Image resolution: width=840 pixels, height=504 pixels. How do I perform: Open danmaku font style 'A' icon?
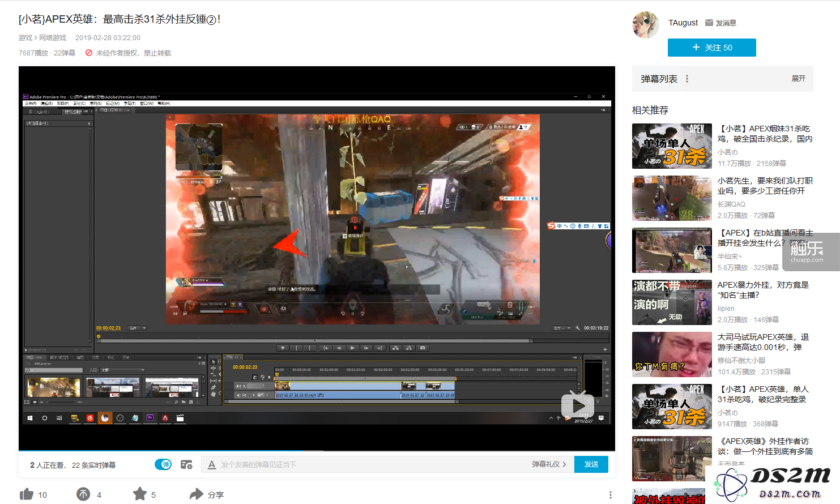(x=212, y=464)
